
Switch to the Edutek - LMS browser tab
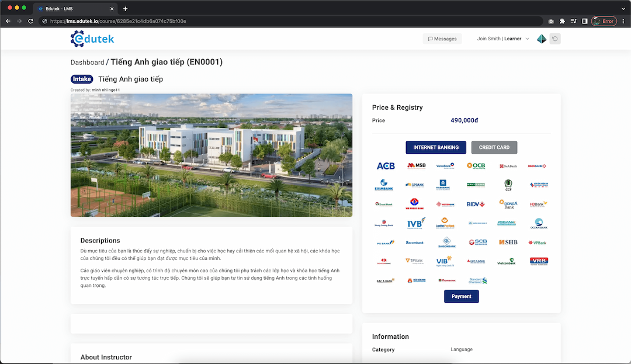point(75,8)
